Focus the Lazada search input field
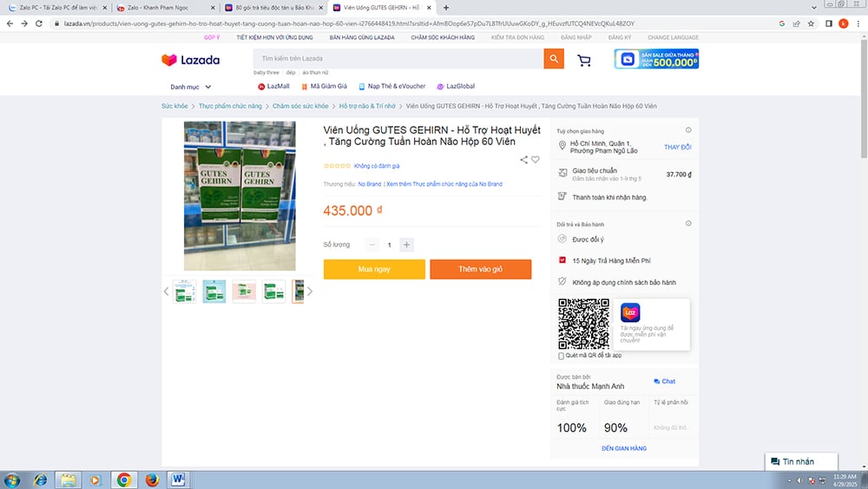 398,59
